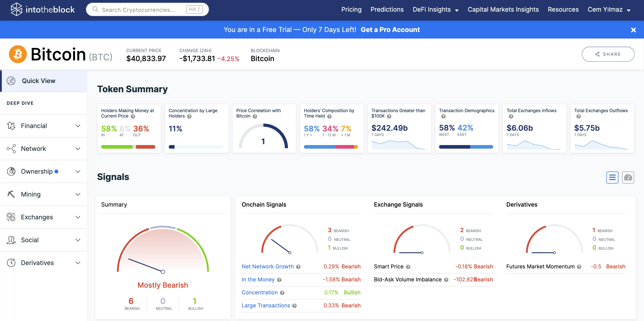Viewport: 644px width, 321px height.
Task: Click the search magnifier icon
Action: (x=95, y=9)
